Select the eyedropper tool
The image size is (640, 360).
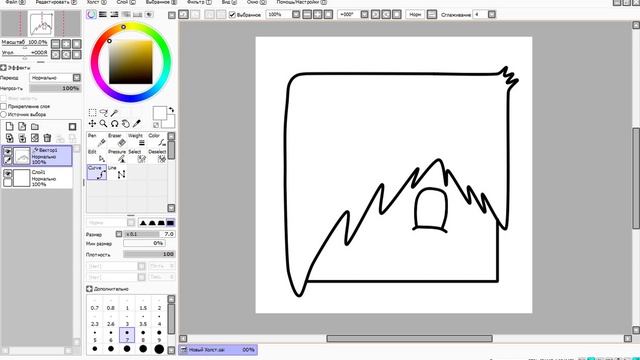click(137, 123)
